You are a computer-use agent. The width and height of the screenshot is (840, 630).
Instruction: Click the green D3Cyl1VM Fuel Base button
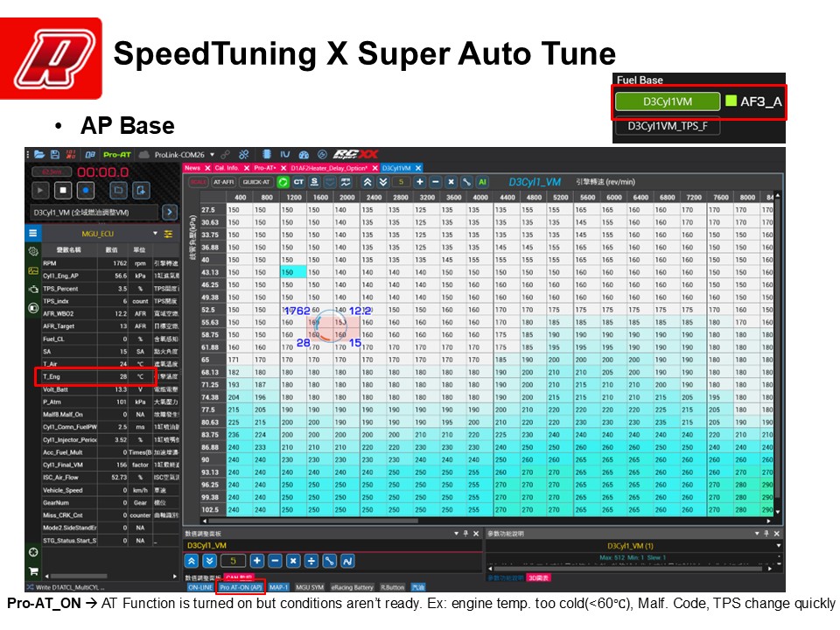click(x=667, y=101)
